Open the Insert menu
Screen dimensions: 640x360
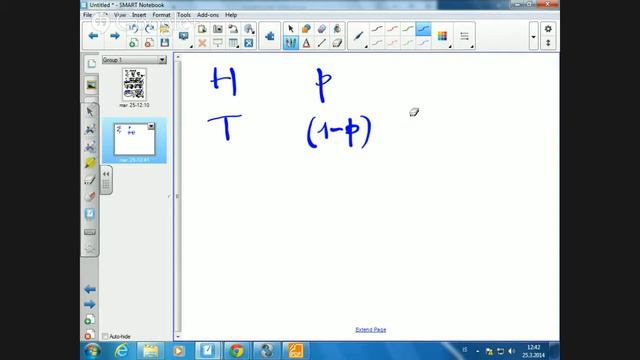point(139,15)
